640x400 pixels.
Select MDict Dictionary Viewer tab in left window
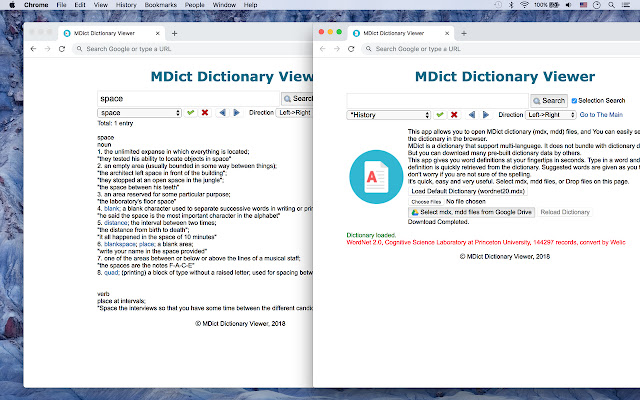(111, 33)
